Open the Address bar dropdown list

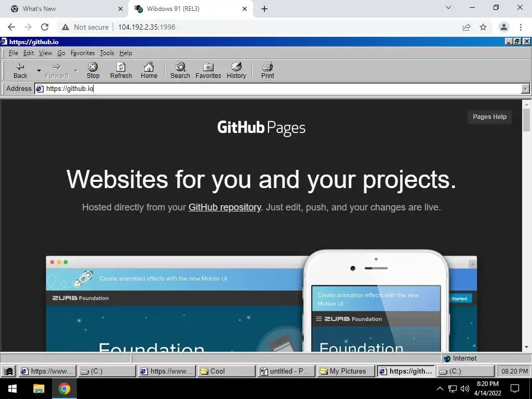525,88
